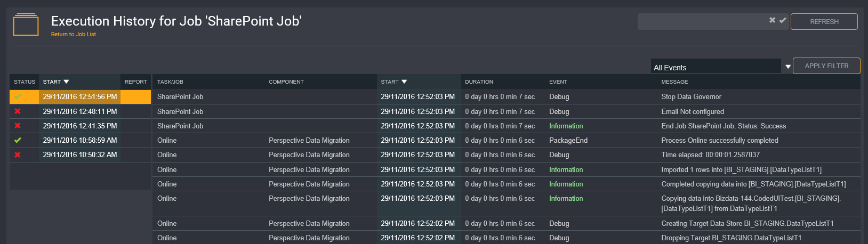
Task: Click SharePoint Job in Email Not configured row
Action: tap(180, 111)
